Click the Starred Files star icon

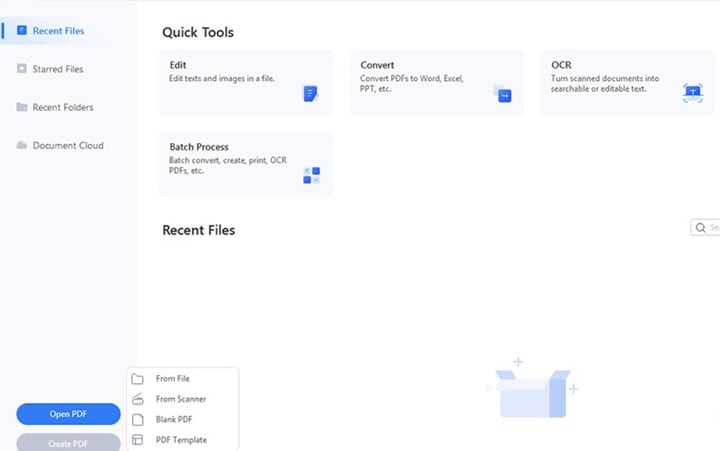coord(22,69)
